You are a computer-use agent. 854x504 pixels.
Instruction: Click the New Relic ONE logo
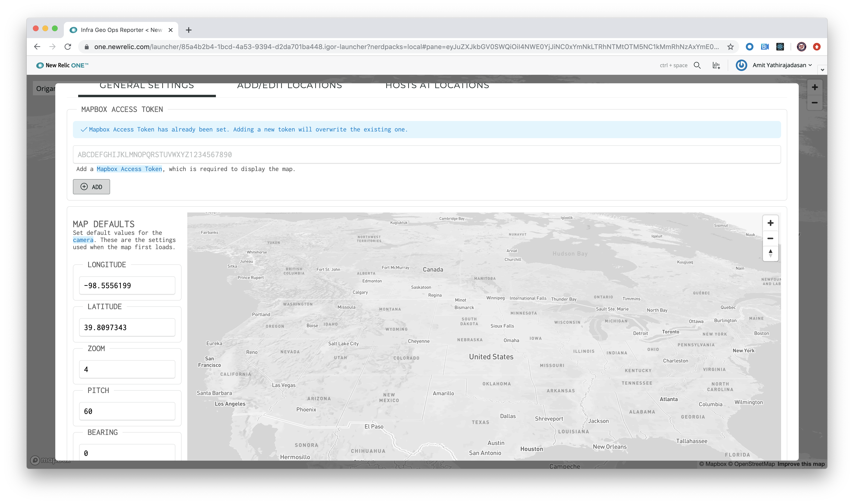pyautogui.click(x=62, y=65)
